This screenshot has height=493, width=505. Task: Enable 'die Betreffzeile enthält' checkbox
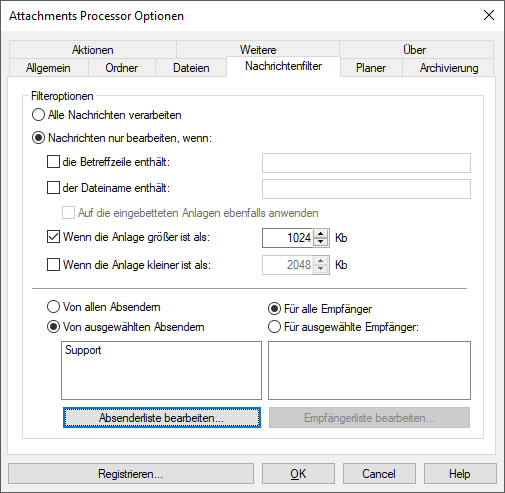[x=53, y=162]
